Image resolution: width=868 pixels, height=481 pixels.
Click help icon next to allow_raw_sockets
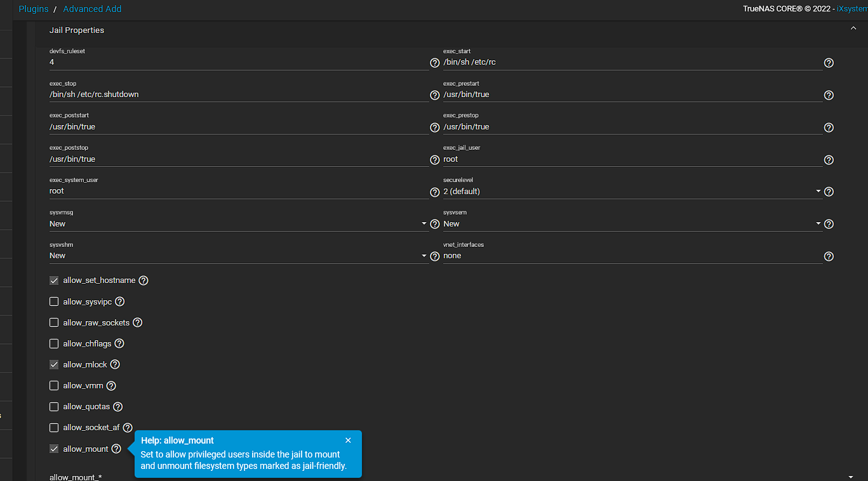tap(137, 322)
